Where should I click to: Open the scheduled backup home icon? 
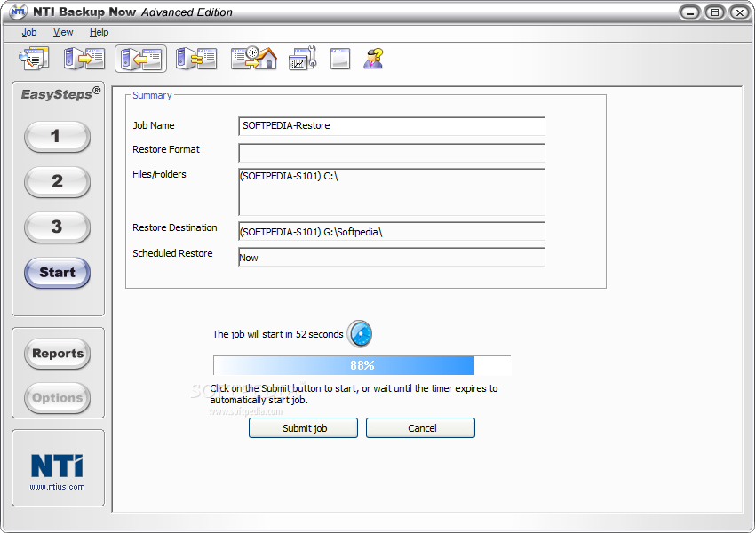click(254, 59)
